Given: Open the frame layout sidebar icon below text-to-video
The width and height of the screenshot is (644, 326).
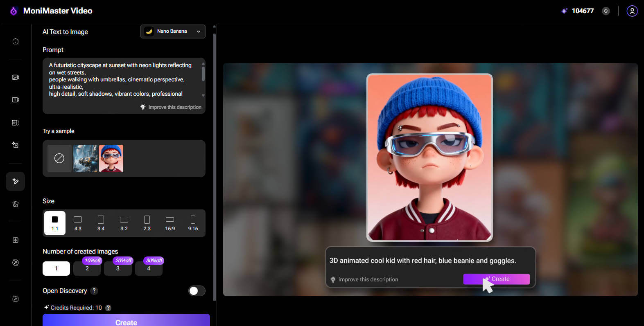Looking at the screenshot, I should pyautogui.click(x=16, y=123).
